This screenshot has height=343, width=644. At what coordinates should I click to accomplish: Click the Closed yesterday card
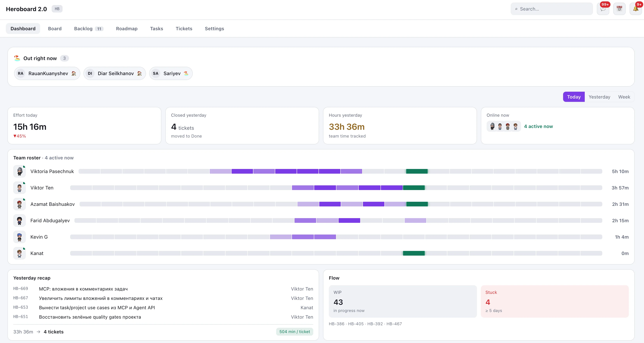point(242,126)
